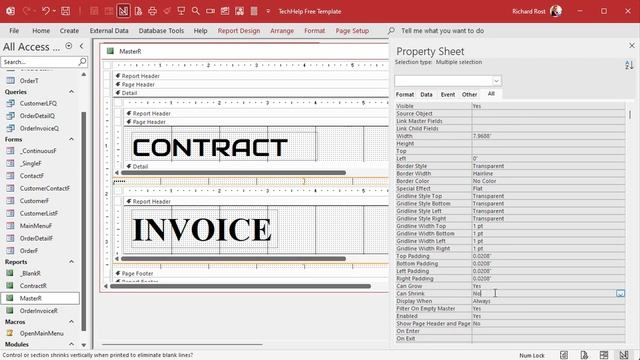Open the Arrange ribbon tab
This screenshot has width=640, height=360.
282,31
